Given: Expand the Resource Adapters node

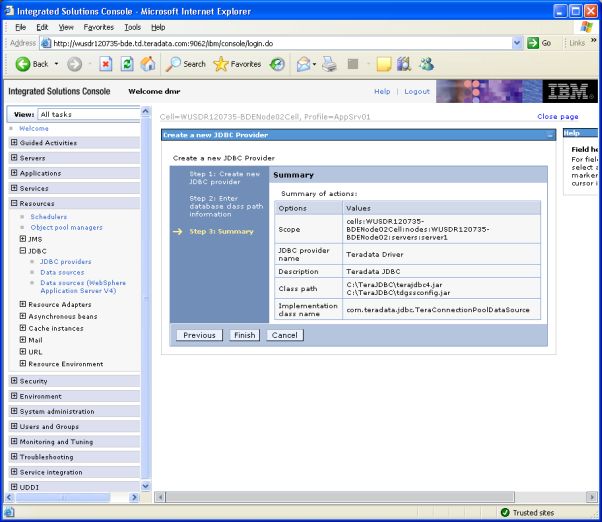Looking at the screenshot, I should (x=23, y=304).
